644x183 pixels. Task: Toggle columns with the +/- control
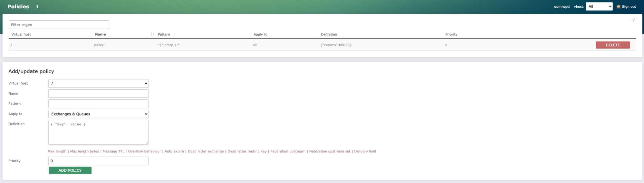633,20
